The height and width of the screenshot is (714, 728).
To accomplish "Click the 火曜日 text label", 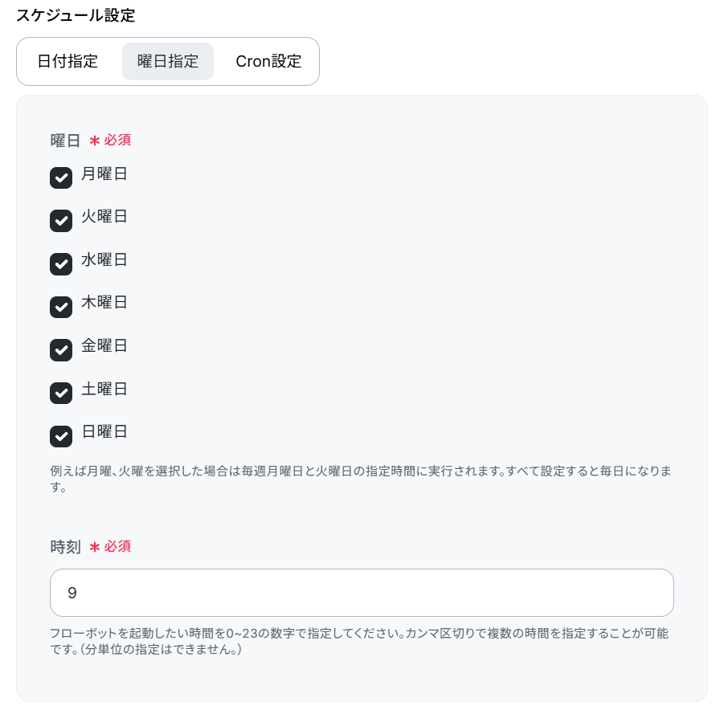I will point(104,216).
